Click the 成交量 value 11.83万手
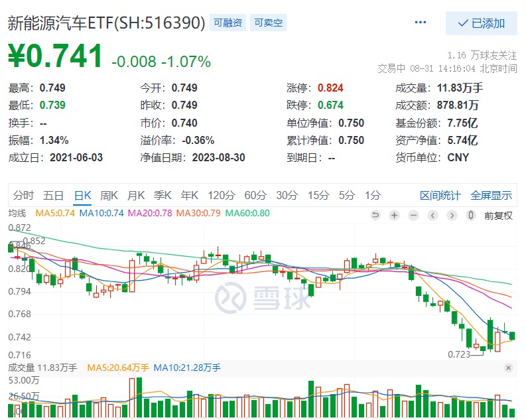This screenshot has height=420, width=526. click(x=460, y=88)
